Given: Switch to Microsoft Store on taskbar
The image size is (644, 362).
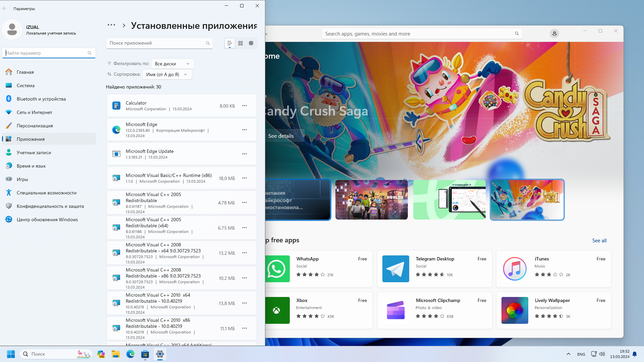Looking at the screenshot, I should (145, 354).
